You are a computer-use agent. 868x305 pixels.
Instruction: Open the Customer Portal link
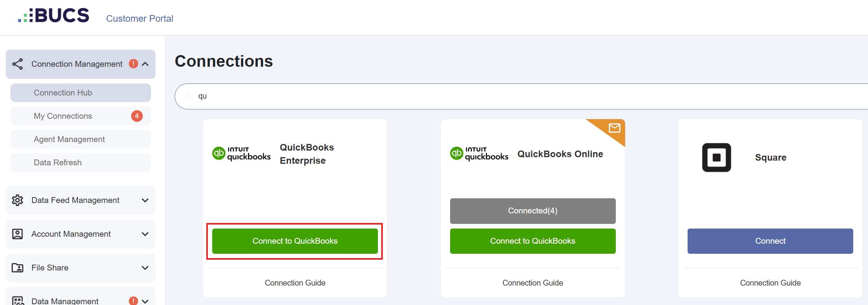click(x=140, y=19)
